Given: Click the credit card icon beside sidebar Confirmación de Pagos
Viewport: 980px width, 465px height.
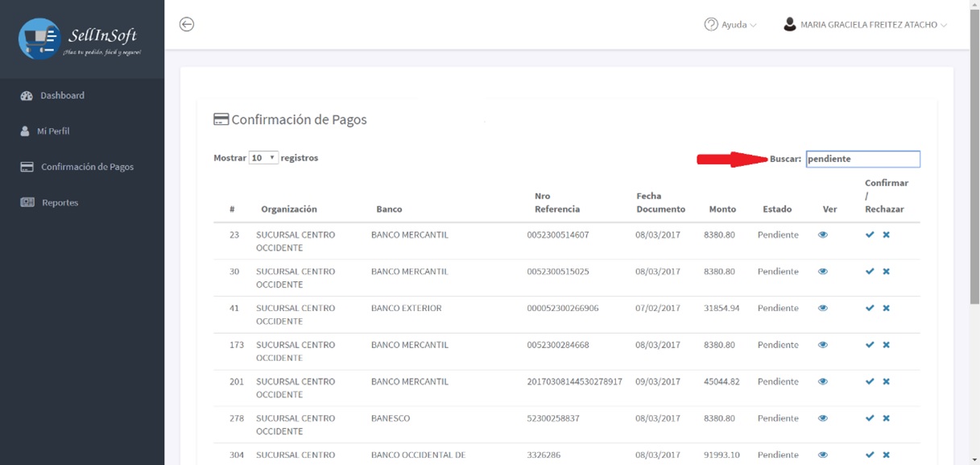Looking at the screenshot, I should pyautogui.click(x=27, y=167).
